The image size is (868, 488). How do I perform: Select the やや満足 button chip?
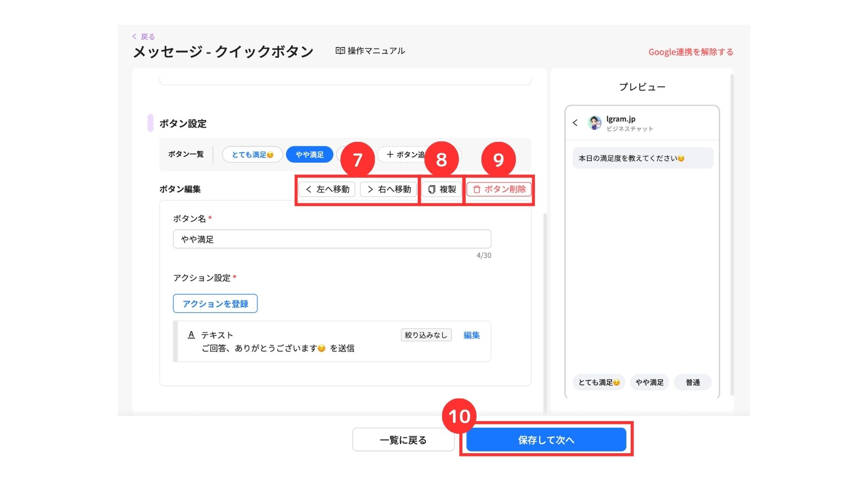click(310, 155)
